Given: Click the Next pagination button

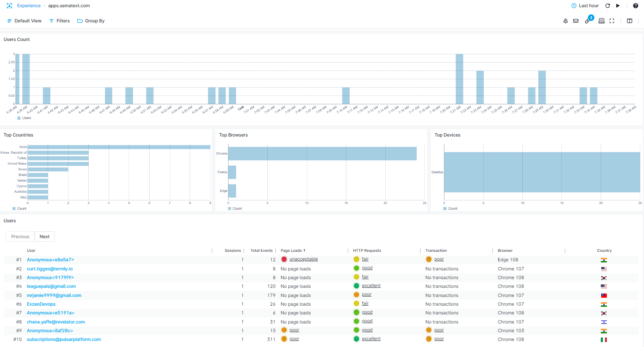Looking at the screenshot, I should (x=45, y=237).
